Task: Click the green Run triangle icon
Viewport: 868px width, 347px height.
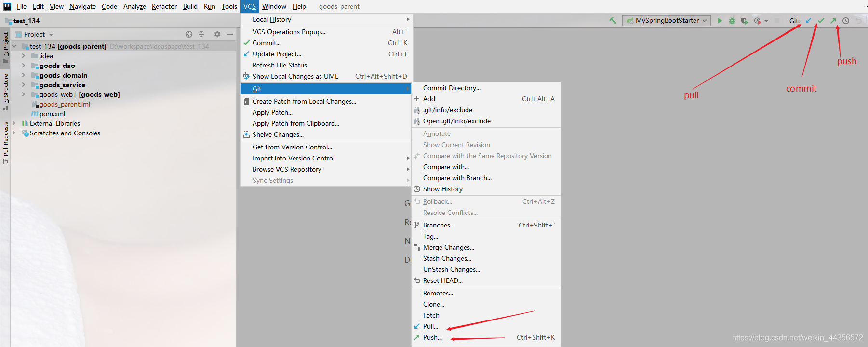Action: click(x=720, y=21)
